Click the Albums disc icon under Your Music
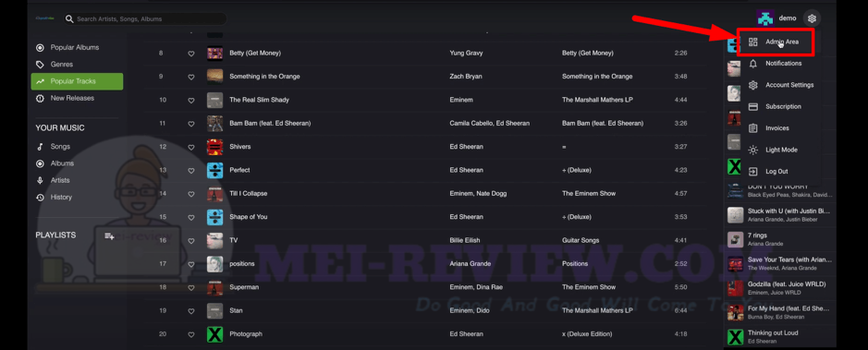Image resolution: width=868 pixels, height=350 pixels. pyautogui.click(x=40, y=163)
